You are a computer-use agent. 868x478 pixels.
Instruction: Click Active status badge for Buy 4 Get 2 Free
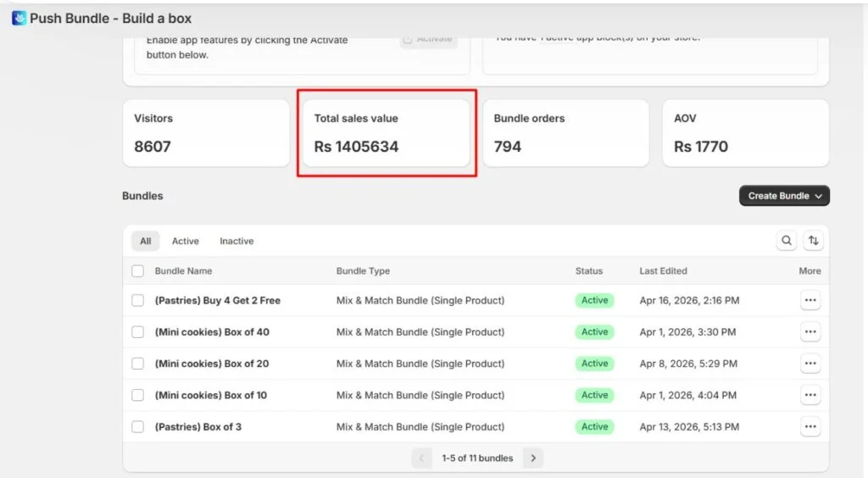tap(594, 300)
